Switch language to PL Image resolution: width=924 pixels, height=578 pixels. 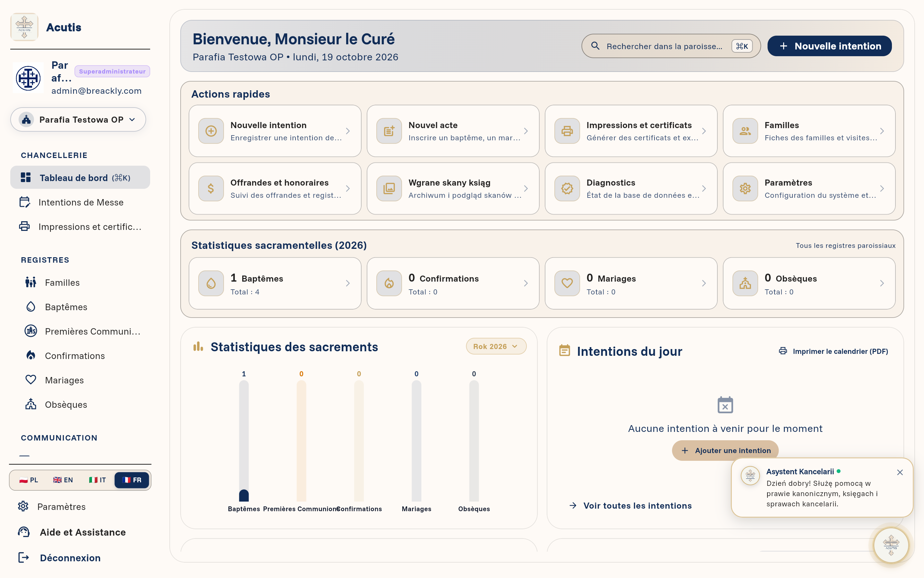[29, 480]
